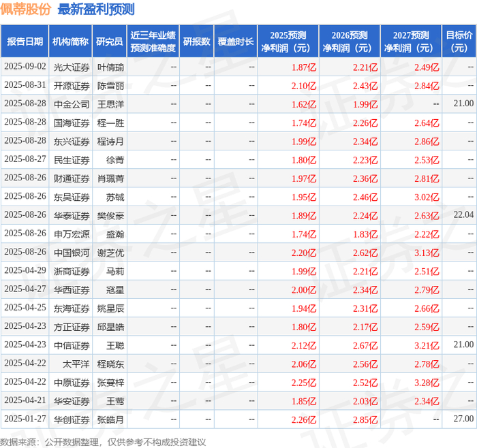
Task: Click the date 2025-09-02
Action: coord(25,66)
